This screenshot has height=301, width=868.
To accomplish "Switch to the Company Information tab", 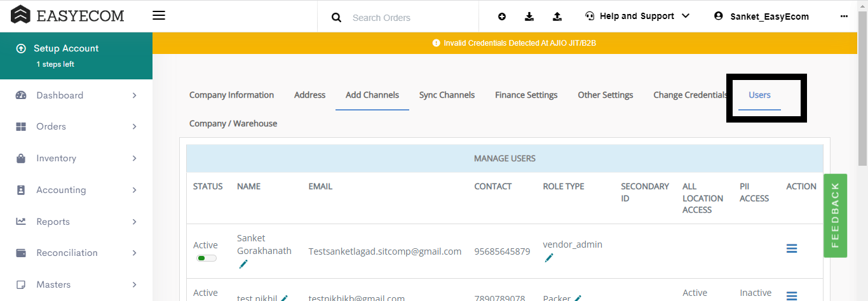I will 231,95.
